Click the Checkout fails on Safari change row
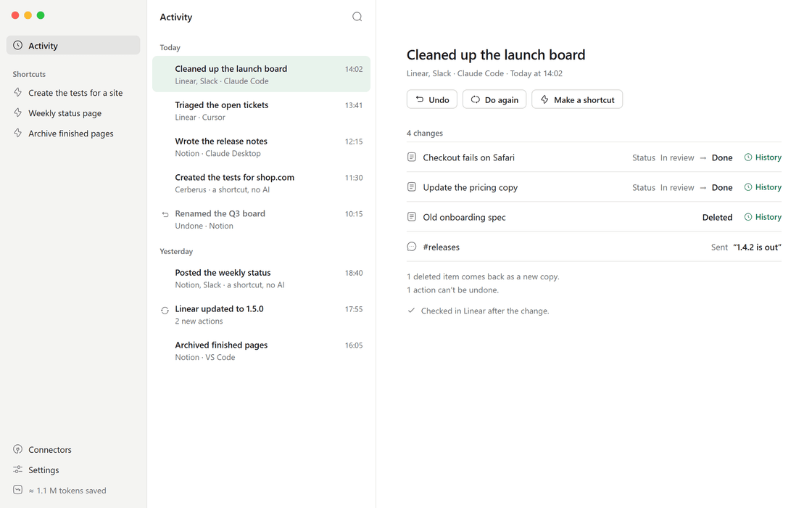The image size is (812, 508). 594,157
